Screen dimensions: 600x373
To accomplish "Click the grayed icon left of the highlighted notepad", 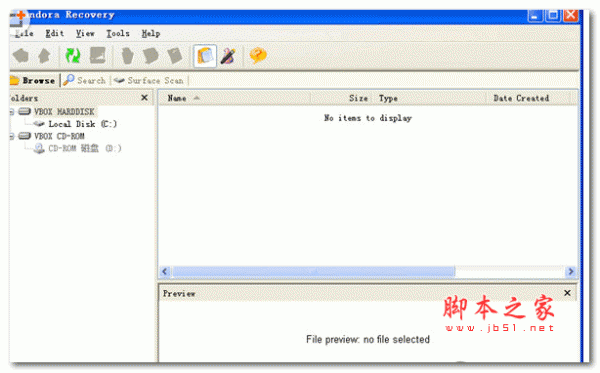I will [x=175, y=56].
